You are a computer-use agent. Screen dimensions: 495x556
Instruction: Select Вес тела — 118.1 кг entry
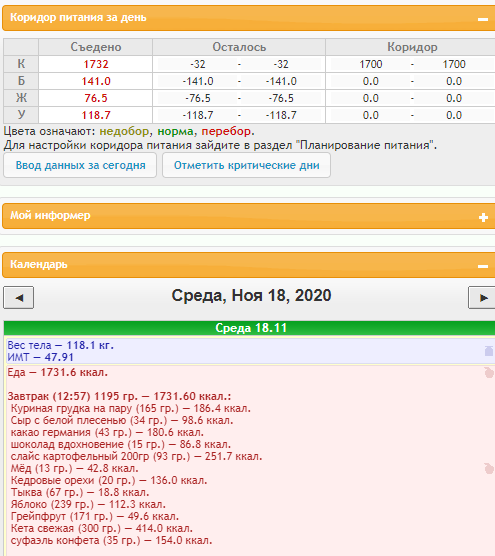pyautogui.click(x=61, y=345)
